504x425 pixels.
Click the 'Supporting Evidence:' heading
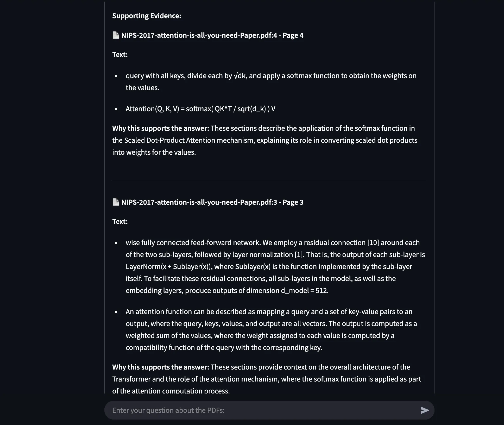click(x=147, y=16)
